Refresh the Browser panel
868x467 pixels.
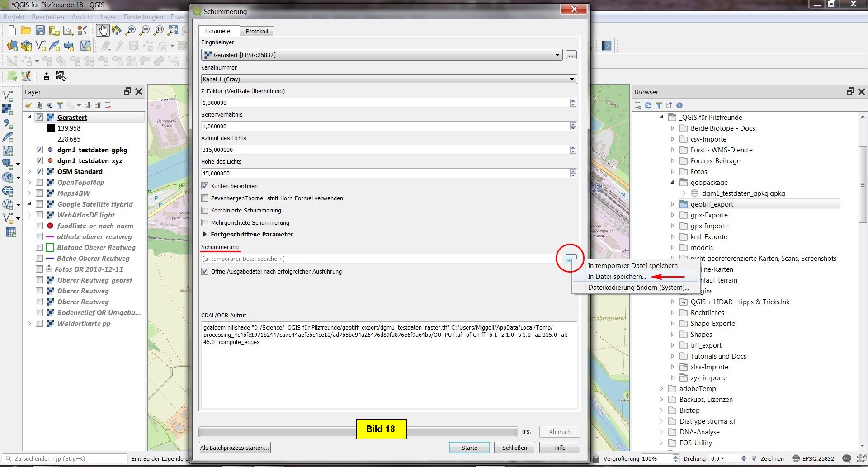coord(648,105)
